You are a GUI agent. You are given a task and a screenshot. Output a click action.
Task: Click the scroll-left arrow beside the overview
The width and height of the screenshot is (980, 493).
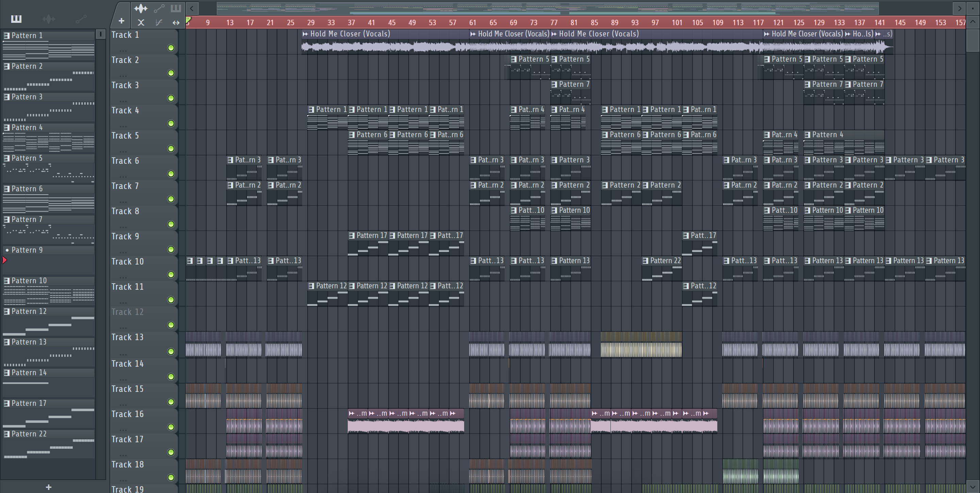pos(192,8)
